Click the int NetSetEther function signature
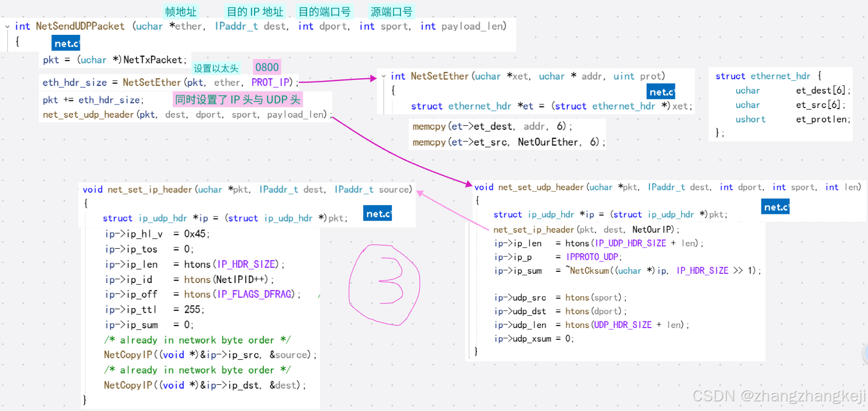Screen dimensions: 868x411 pyautogui.click(x=528, y=76)
